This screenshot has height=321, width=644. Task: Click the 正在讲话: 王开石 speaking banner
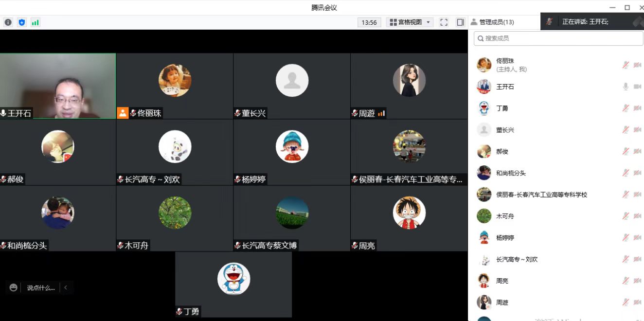tap(592, 21)
